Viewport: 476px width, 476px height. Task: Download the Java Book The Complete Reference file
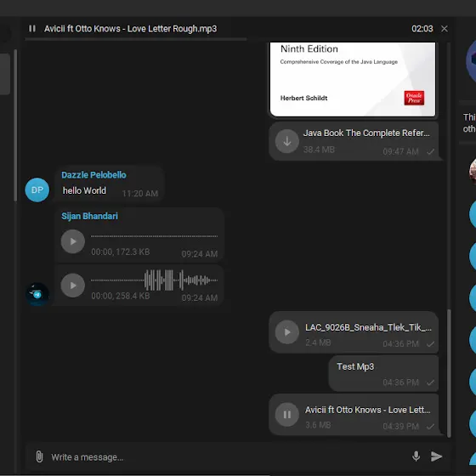[x=287, y=141]
